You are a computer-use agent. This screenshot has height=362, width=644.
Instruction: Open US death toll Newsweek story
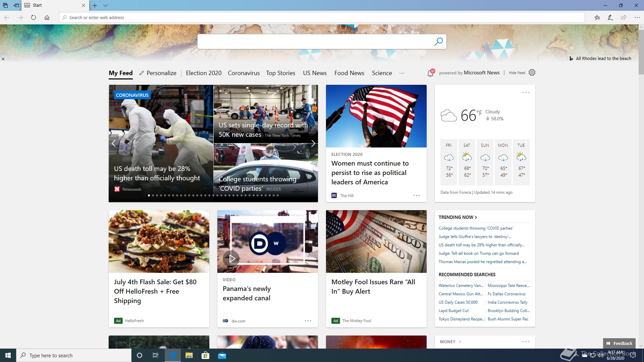157,174
